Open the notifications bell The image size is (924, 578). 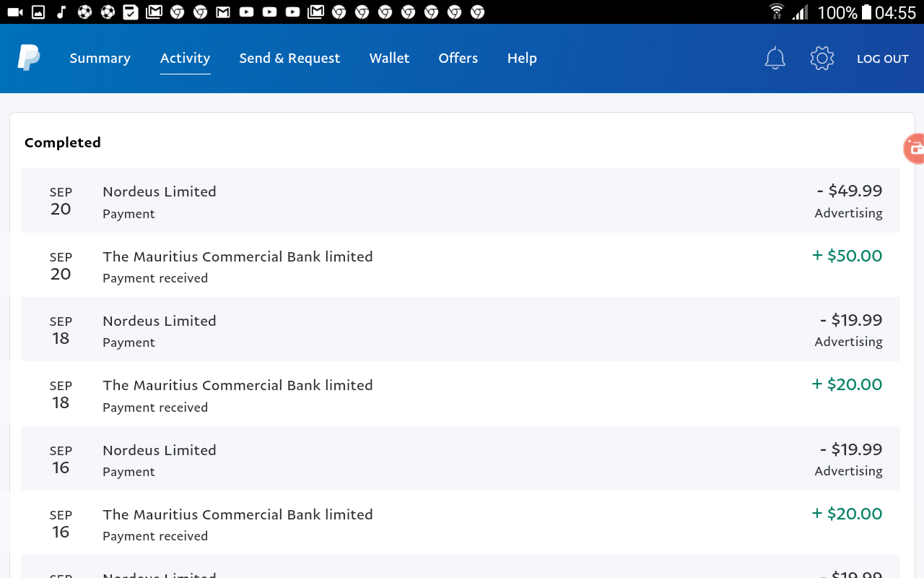coord(775,59)
